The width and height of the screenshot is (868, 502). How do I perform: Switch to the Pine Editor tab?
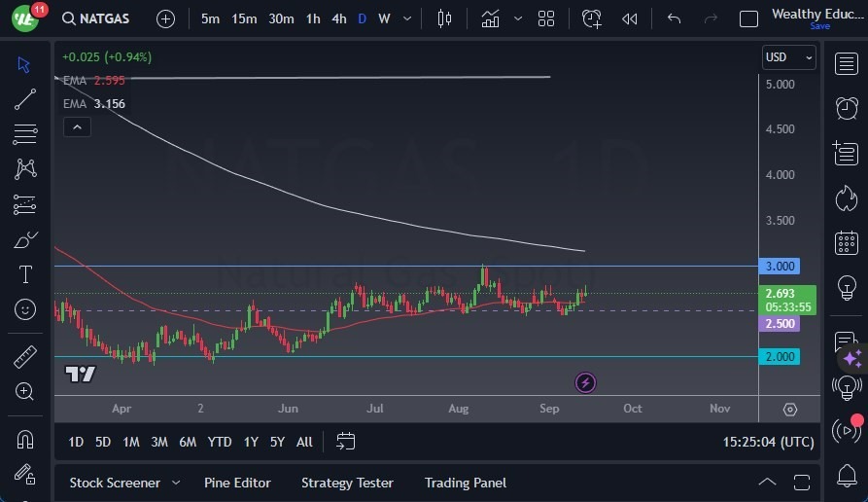coord(237,483)
